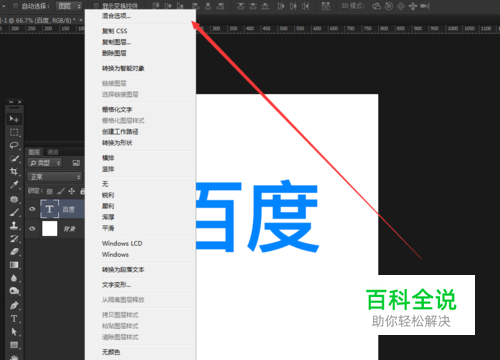The image size is (500, 360).
Task: Switch to the 图层 panel tab
Action: click(x=34, y=152)
